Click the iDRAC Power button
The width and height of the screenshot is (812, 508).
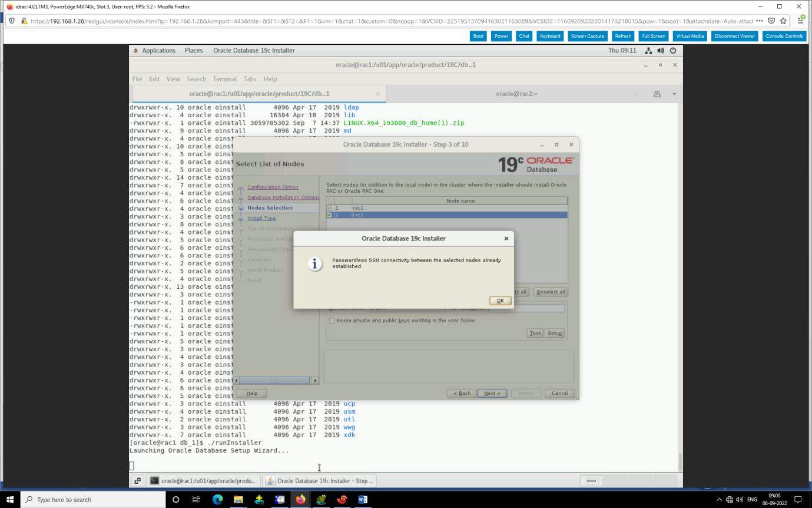(x=502, y=36)
